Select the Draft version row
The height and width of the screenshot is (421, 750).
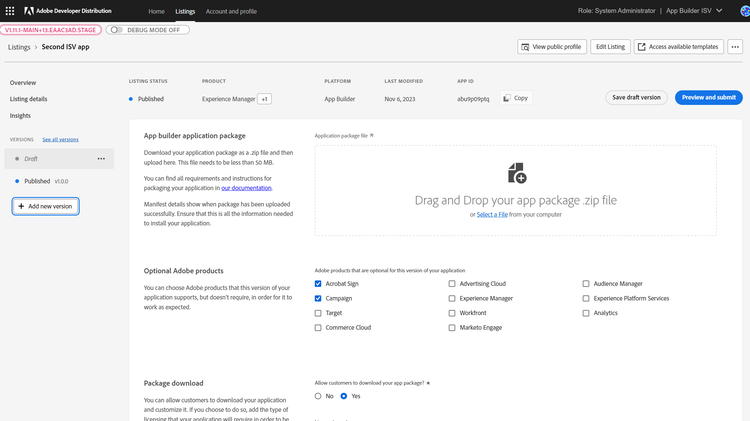[x=59, y=159]
